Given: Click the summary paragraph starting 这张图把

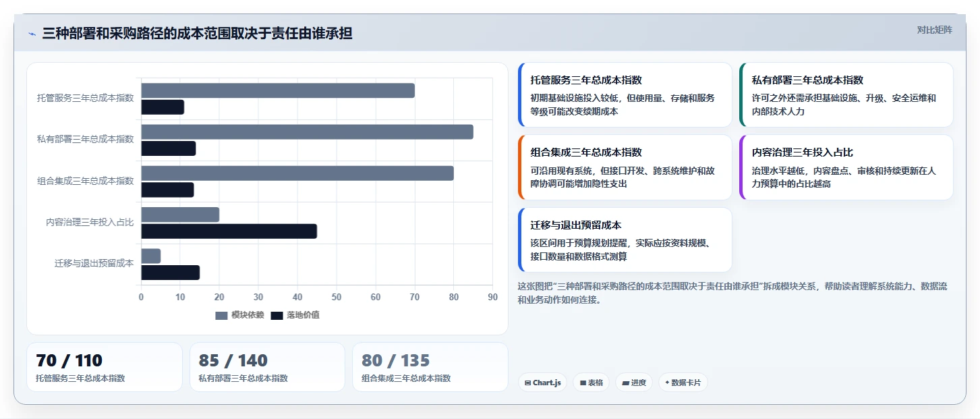Looking at the screenshot, I should pyautogui.click(x=732, y=293).
